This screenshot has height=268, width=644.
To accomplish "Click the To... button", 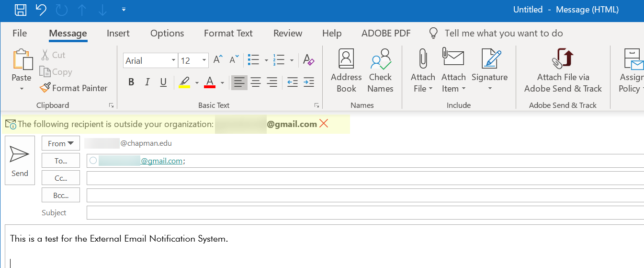I will (x=60, y=161).
